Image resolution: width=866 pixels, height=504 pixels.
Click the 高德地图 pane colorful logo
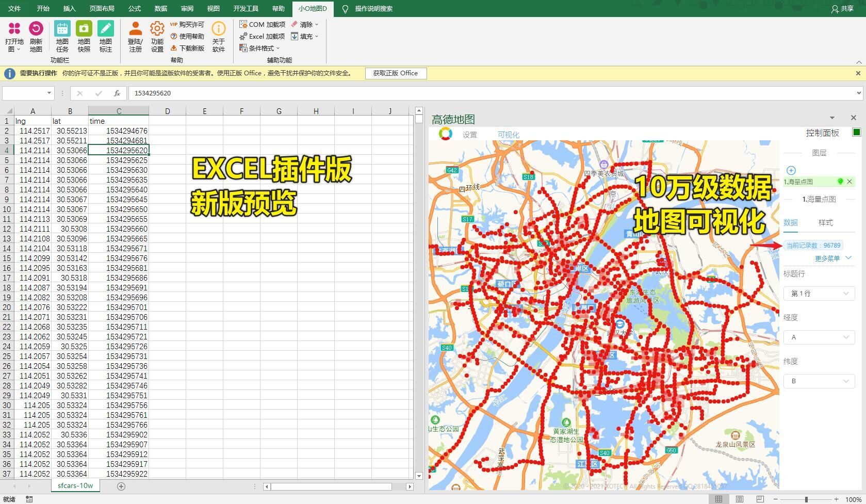446,134
